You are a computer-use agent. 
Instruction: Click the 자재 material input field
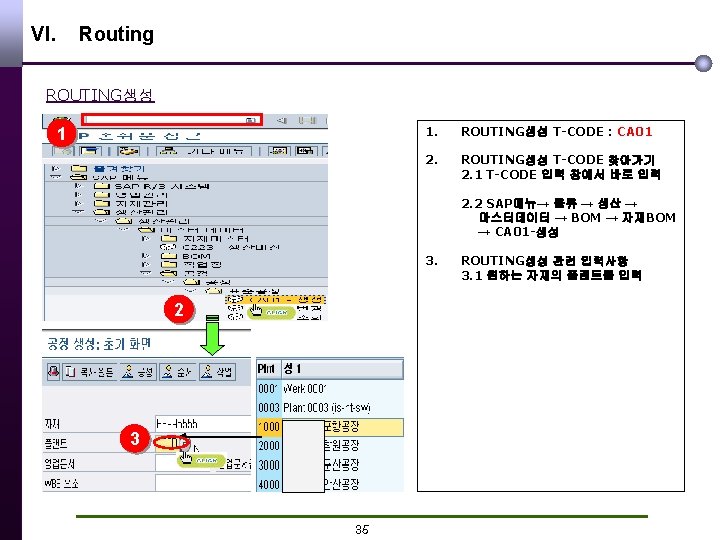pos(203,423)
